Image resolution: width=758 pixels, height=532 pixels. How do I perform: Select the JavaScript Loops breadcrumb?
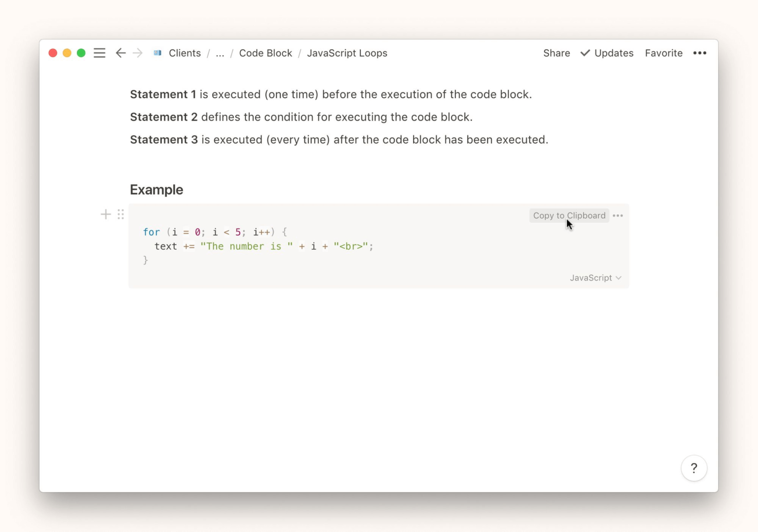click(x=347, y=53)
